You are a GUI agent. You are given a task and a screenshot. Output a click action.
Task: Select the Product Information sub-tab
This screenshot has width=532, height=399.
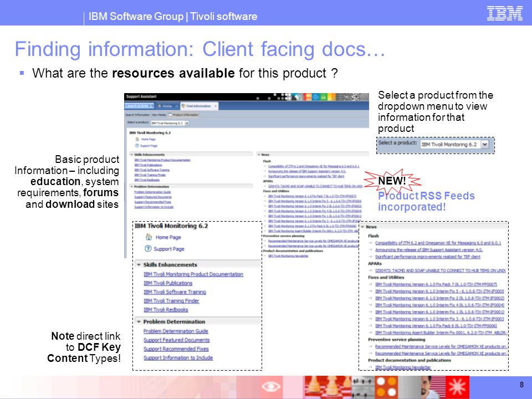point(183,115)
